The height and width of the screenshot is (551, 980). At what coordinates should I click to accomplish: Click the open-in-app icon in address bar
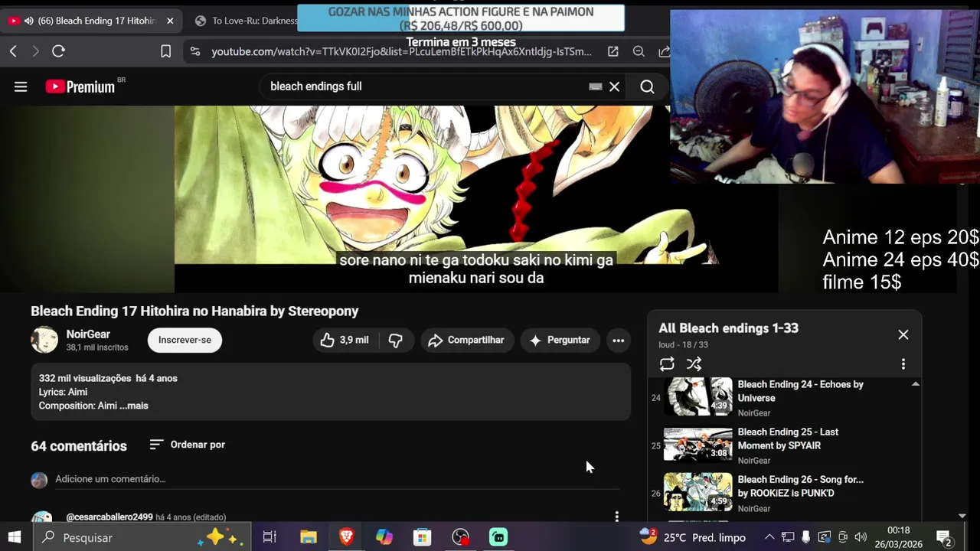pos(612,51)
